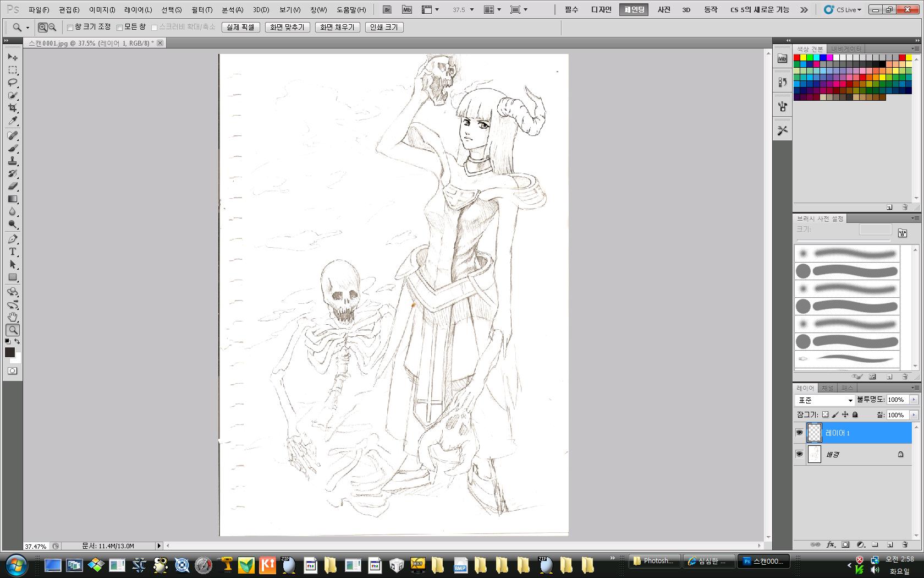This screenshot has height=578, width=924.
Task: Click the 인쇄 크기 button
Action: tap(384, 27)
